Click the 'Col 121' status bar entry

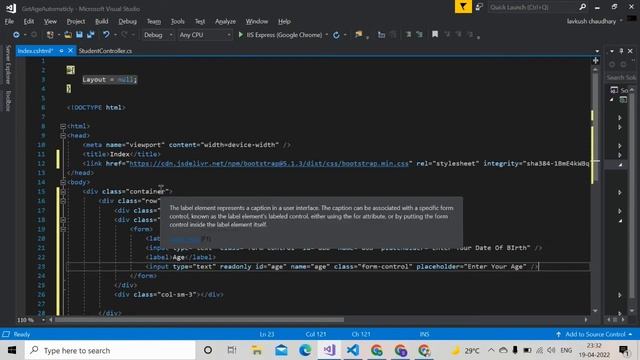point(316,334)
